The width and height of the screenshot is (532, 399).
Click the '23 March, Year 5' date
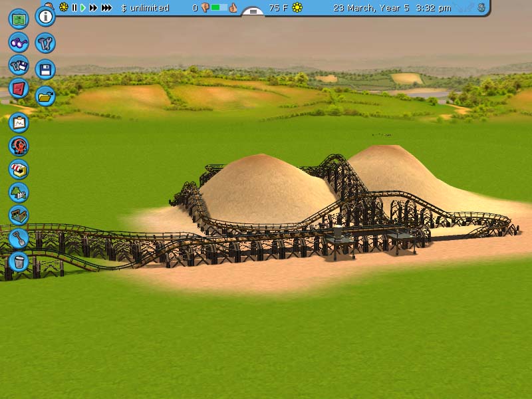371,8
